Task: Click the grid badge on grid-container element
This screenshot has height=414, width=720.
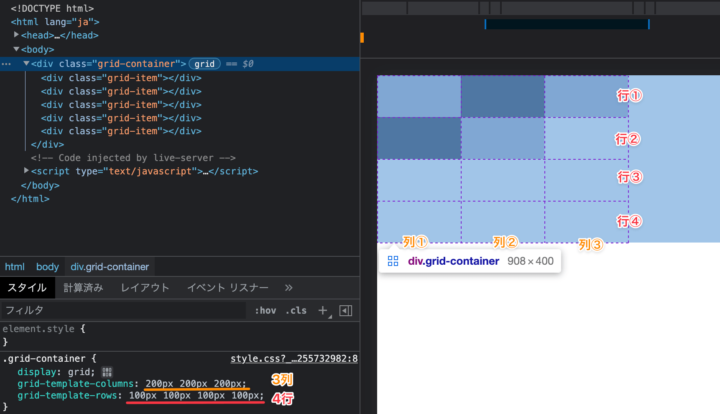Action: pyautogui.click(x=204, y=64)
